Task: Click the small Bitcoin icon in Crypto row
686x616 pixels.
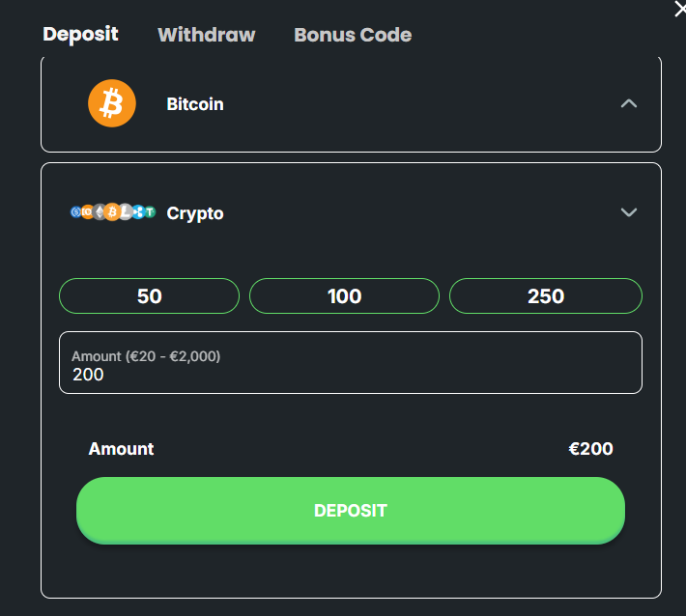Action: pyautogui.click(x=112, y=212)
